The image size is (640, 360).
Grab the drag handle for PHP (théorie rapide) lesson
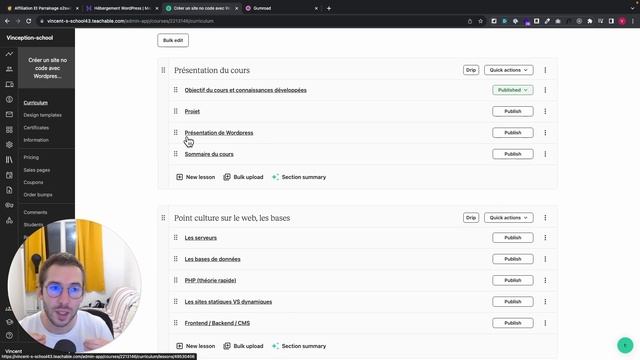tap(176, 280)
